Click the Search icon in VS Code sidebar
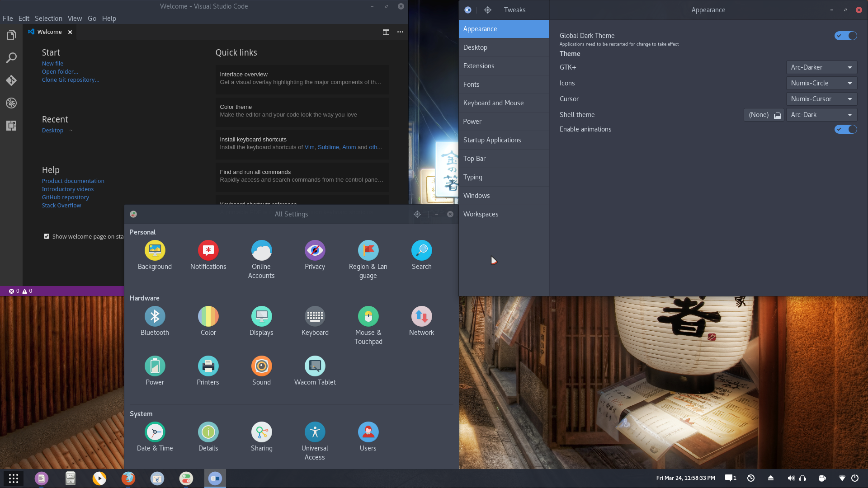 (11, 58)
